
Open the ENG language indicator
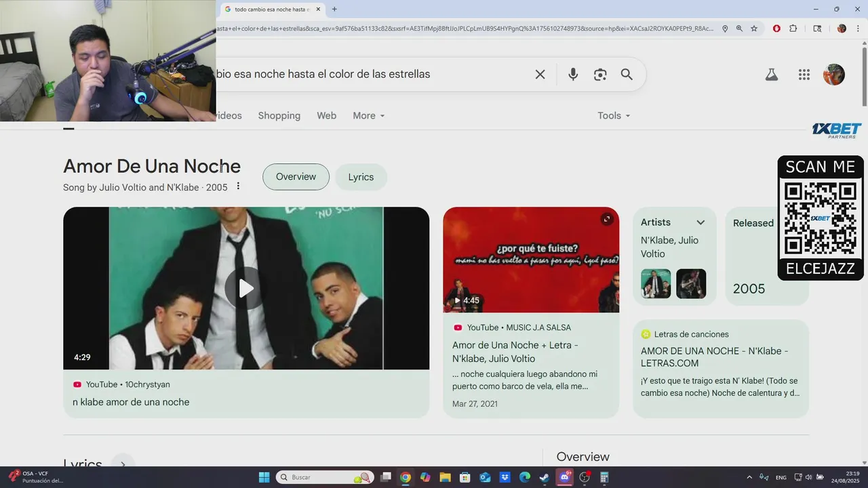(x=781, y=477)
